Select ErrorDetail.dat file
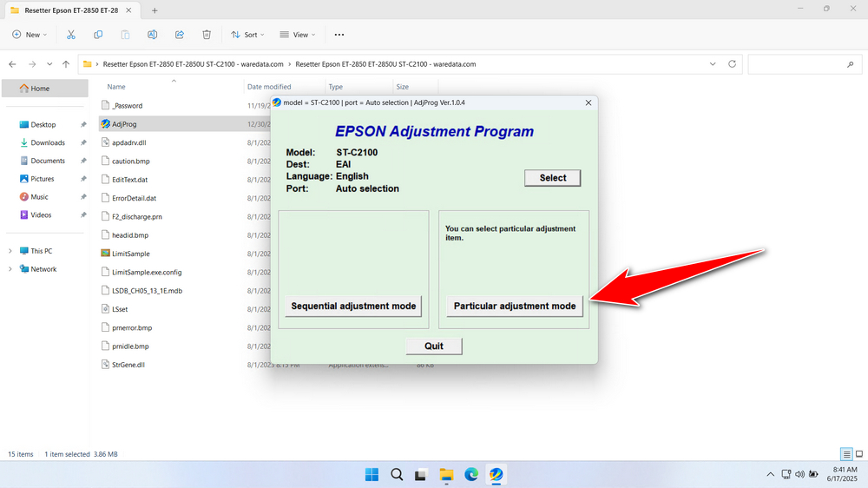Viewport: 868px width, 488px height. pyautogui.click(x=134, y=198)
